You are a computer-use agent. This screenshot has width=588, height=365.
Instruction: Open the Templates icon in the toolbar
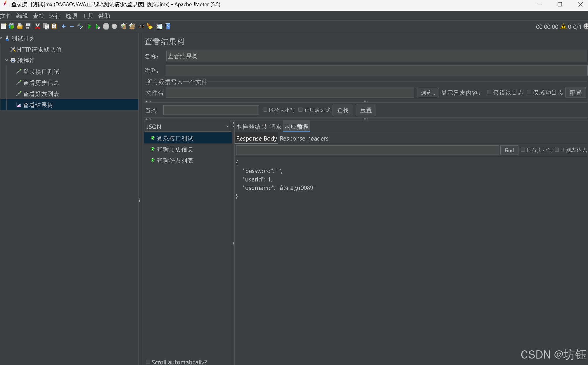coord(11,27)
